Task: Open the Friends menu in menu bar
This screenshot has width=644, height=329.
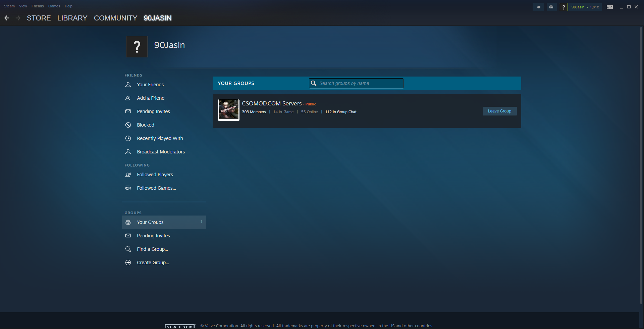Action: 38,6
